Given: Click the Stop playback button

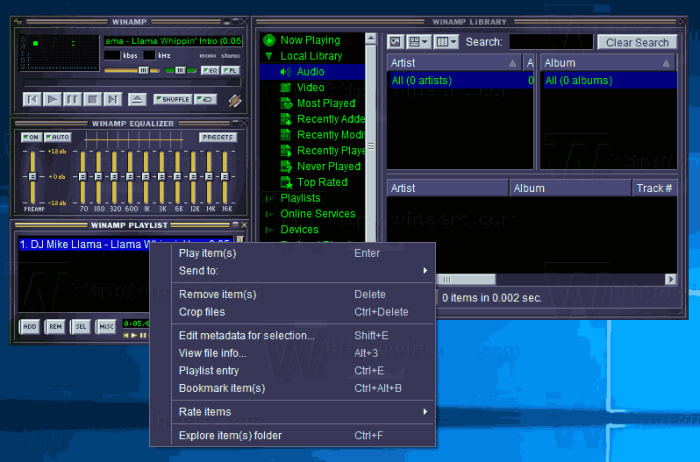Looking at the screenshot, I should point(93,99).
